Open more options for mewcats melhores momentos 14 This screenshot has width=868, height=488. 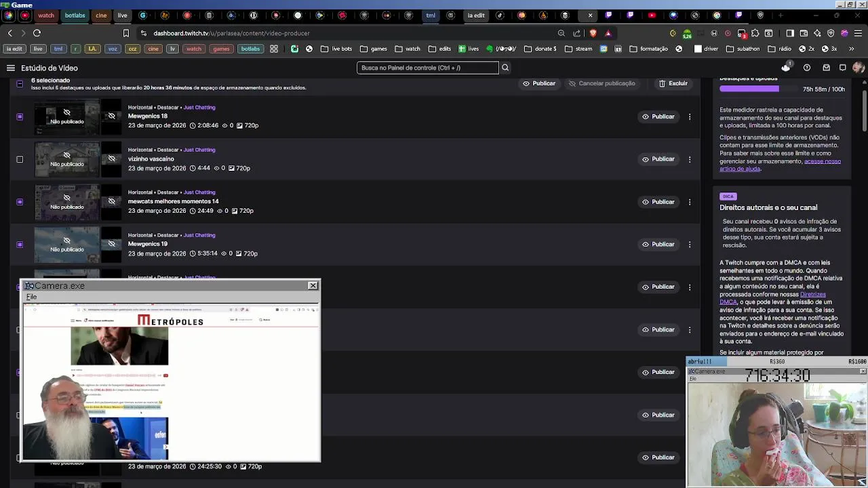690,202
